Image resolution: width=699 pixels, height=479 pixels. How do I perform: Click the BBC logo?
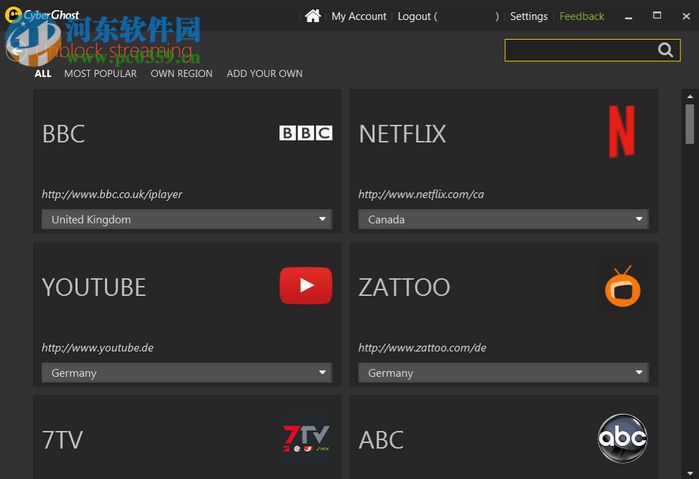pyautogui.click(x=306, y=133)
